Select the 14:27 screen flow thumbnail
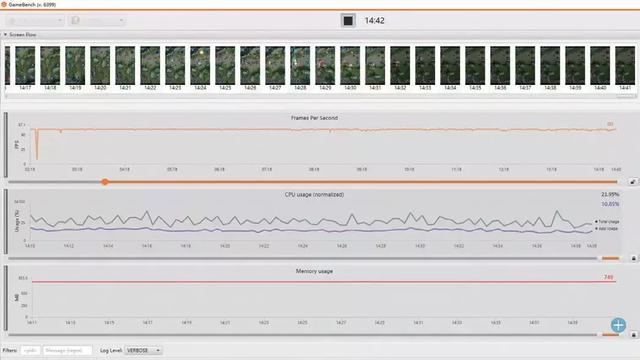Image resolution: width=640 pixels, height=360 pixels. click(x=275, y=65)
